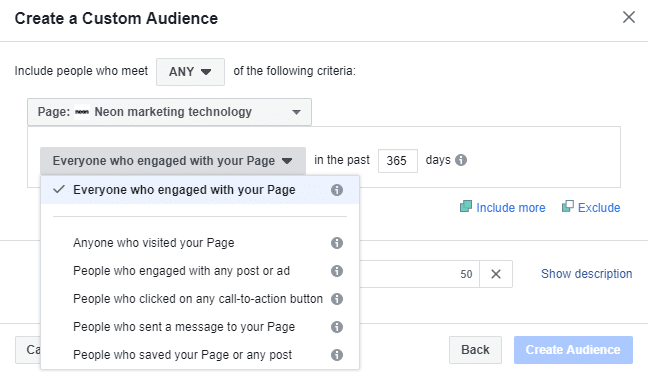
Task: Open the Page selector Neon marketing technology
Action: pyautogui.click(x=169, y=112)
